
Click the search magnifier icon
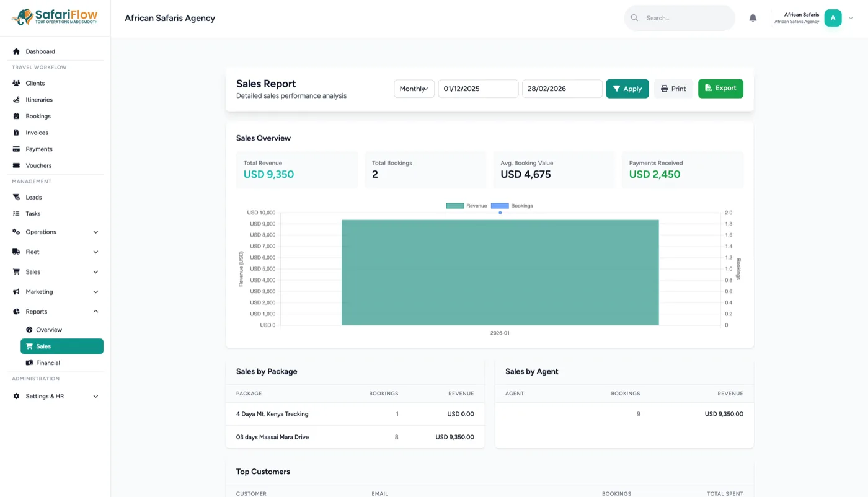(634, 18)
